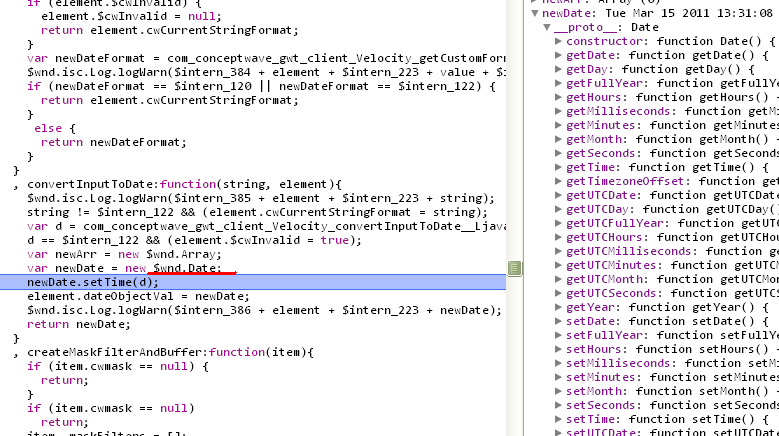
Task: Collapse the __proto__: Date node
Action: pyautogui.click(x=547, y=27)
